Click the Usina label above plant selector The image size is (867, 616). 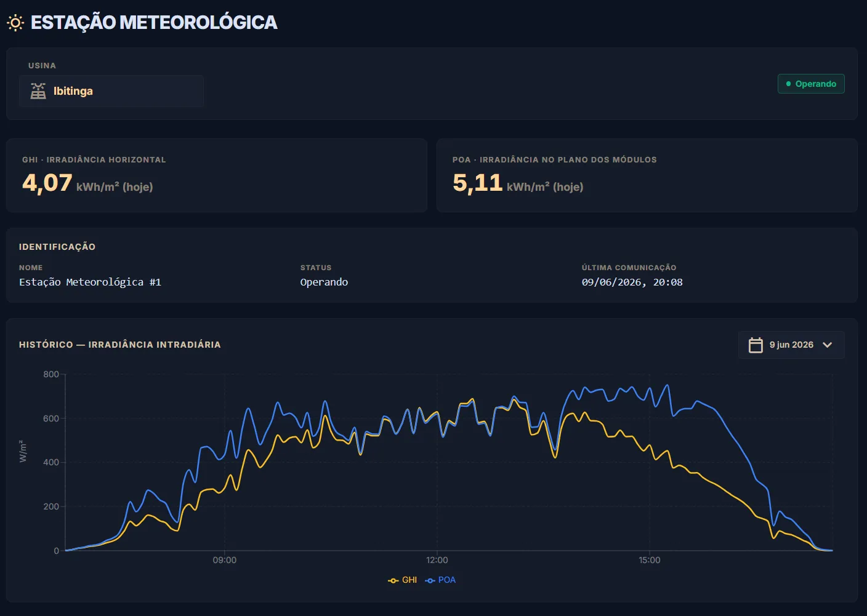(42, 65)
